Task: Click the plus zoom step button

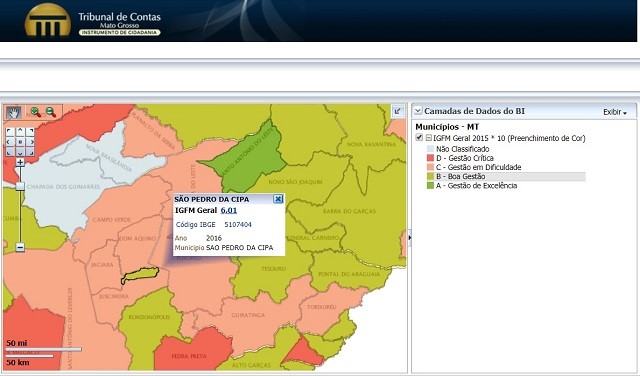Action: pos(20,162)
